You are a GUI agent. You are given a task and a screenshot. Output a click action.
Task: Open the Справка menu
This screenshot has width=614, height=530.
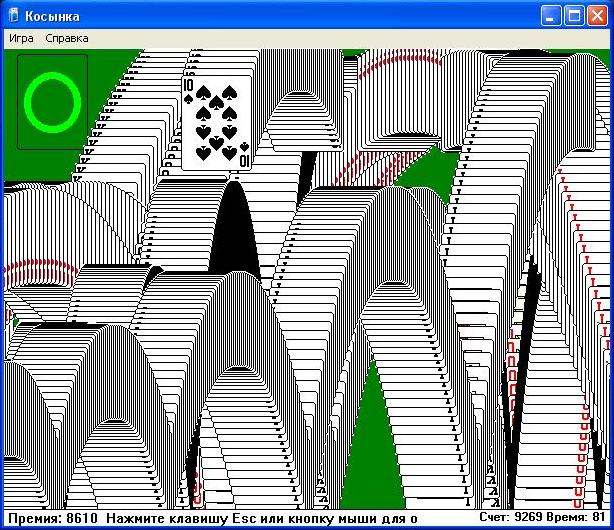(x=67, y=38)
